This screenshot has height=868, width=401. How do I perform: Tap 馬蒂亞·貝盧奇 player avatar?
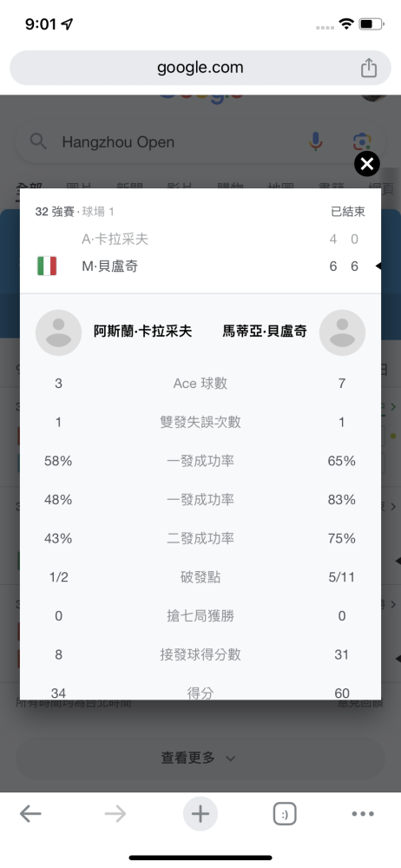coord(342,332)
